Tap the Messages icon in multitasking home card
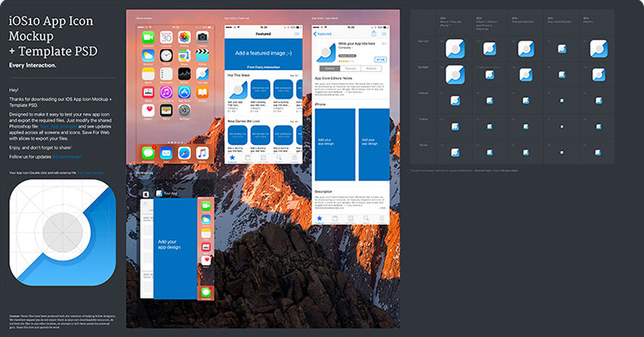 click(205, 293)
